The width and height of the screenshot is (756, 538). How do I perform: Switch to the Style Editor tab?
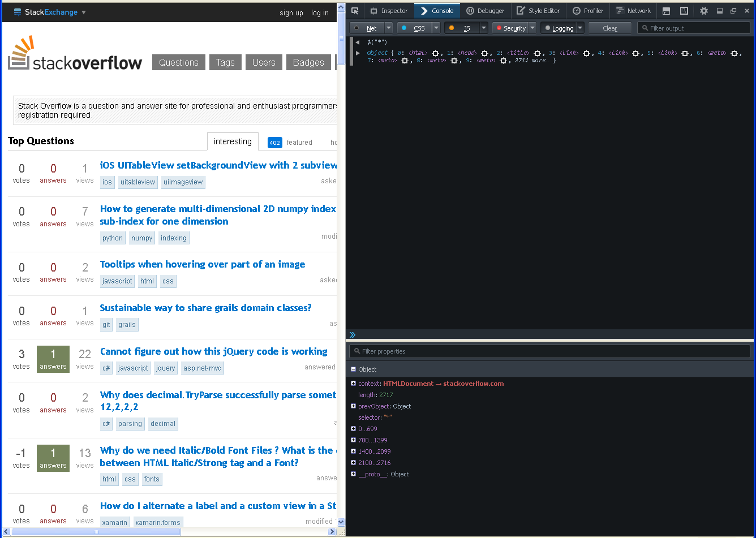(x=538, y=11)
